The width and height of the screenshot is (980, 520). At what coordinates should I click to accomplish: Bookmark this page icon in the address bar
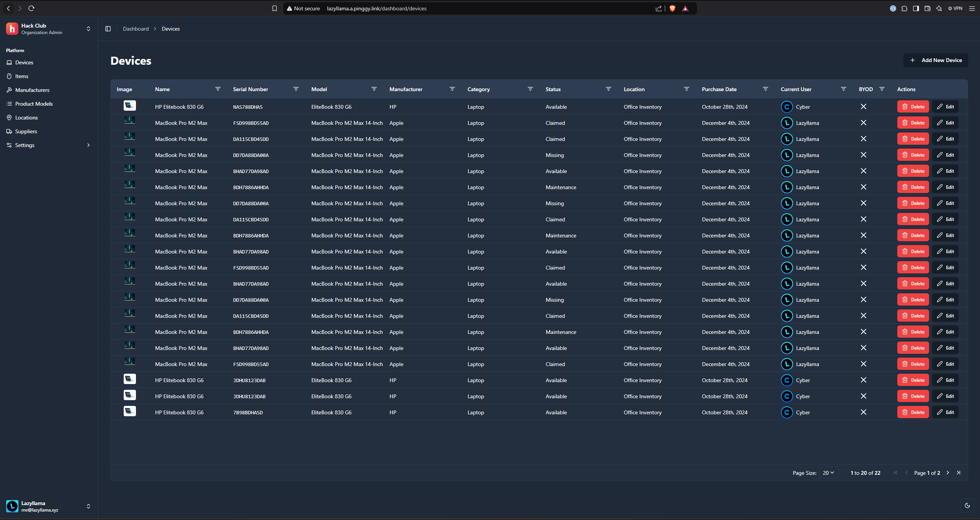pos(275,8)
